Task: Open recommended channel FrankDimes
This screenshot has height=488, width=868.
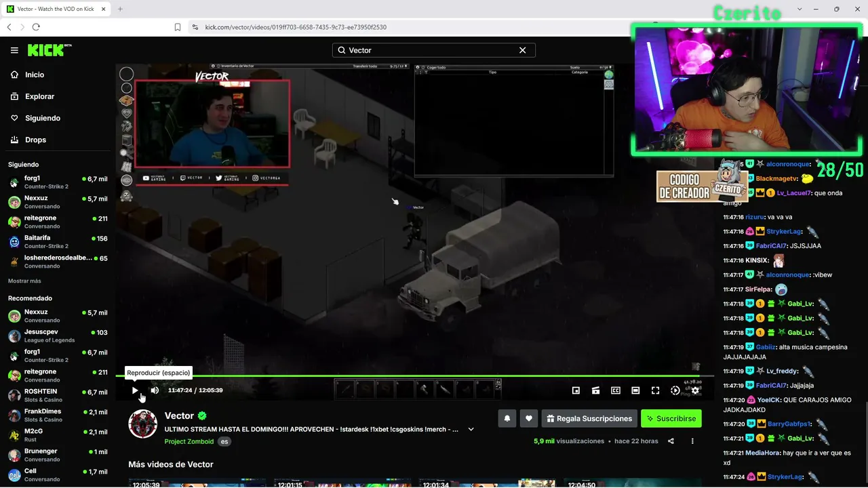Action: pyautogui.click(x=58, y=415)
